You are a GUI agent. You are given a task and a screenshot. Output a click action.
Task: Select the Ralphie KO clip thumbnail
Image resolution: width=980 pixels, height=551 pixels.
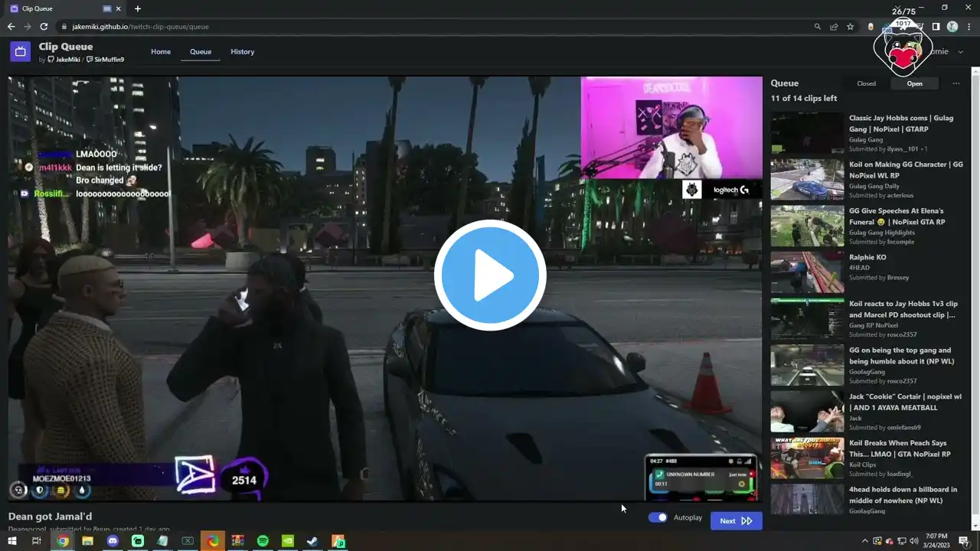[x=807, y=272]
